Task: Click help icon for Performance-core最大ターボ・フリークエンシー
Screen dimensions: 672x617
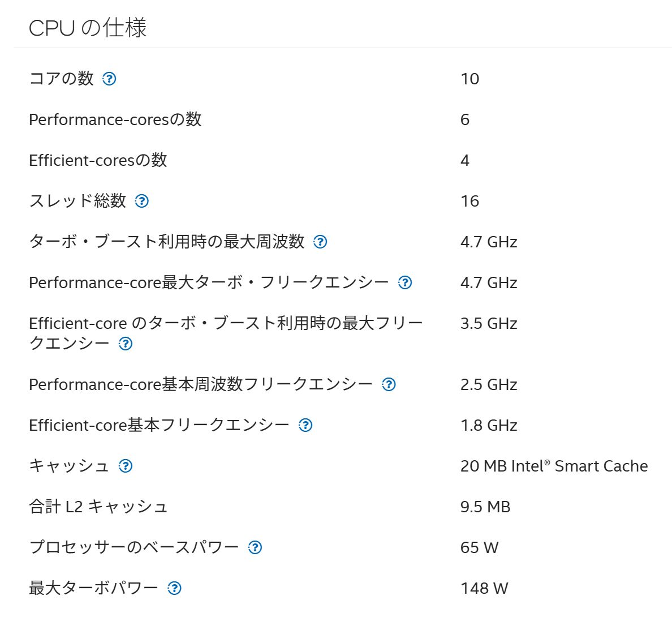Action: pyautogui.click(x=405, y=282)
